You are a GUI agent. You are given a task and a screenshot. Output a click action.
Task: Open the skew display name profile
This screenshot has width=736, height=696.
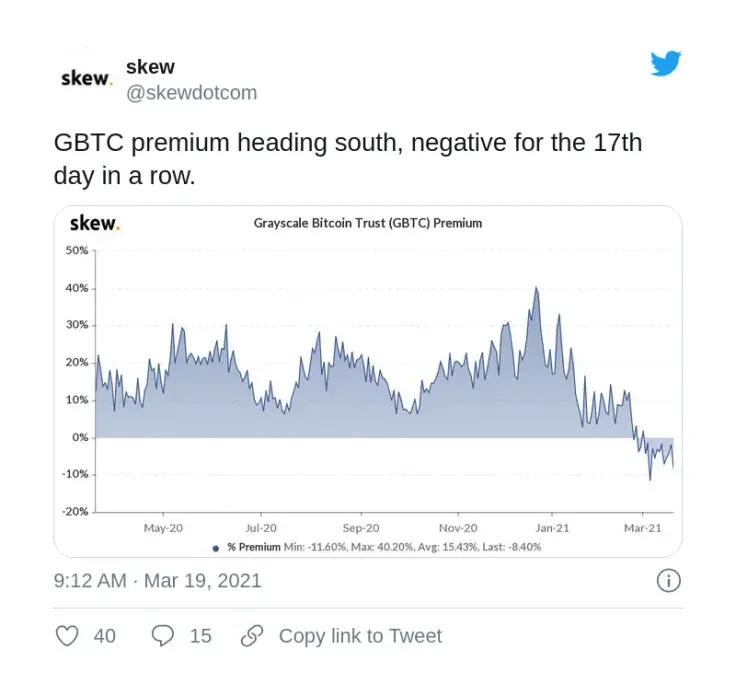pyautogui.click(x=150, y=67)
